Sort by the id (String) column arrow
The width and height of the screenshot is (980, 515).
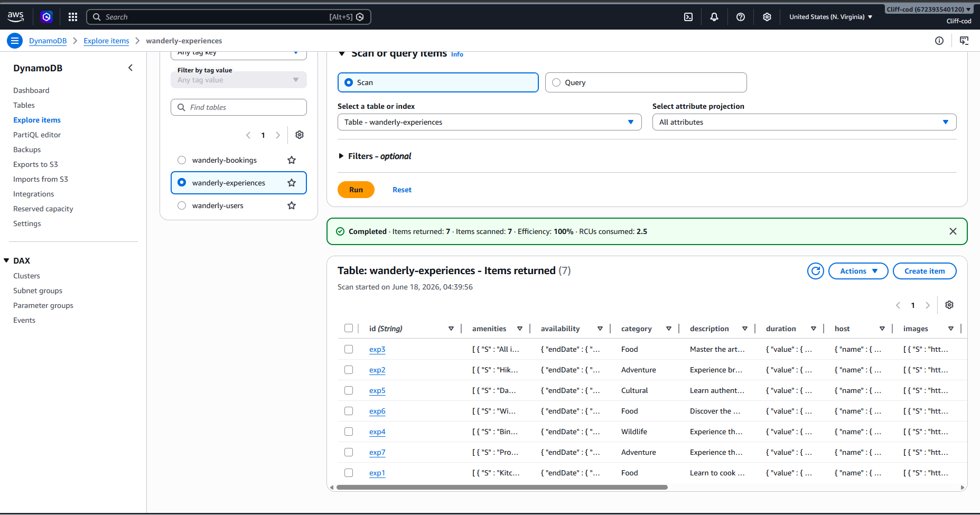451,329
